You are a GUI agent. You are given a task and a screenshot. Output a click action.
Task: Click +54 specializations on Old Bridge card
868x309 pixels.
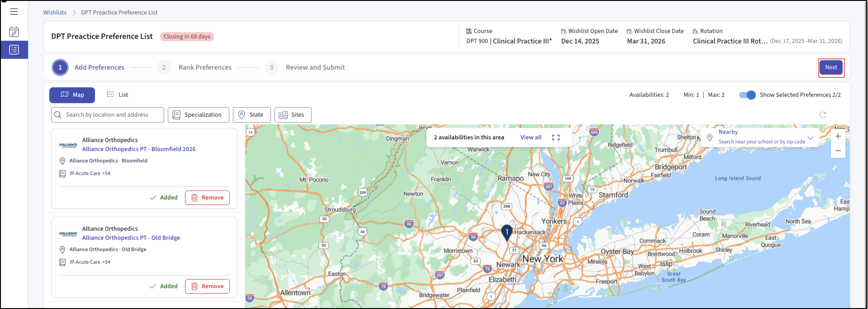[106, 262]
